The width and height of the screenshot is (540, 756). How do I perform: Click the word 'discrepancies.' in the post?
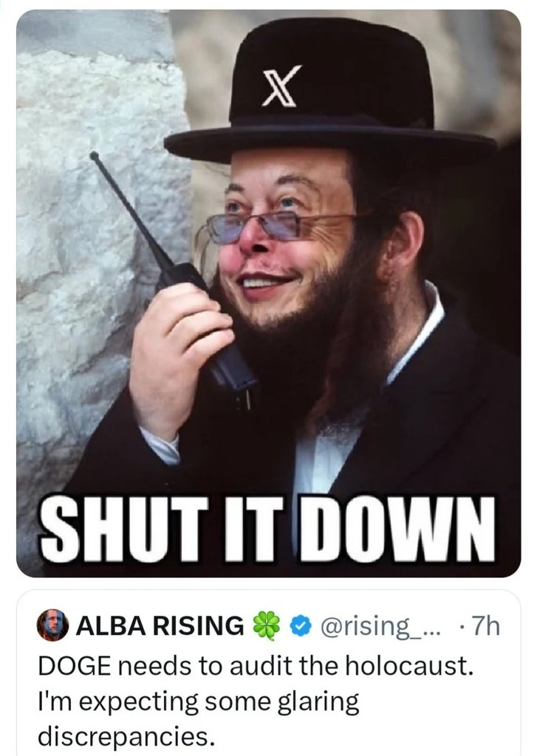click(126, 738)
